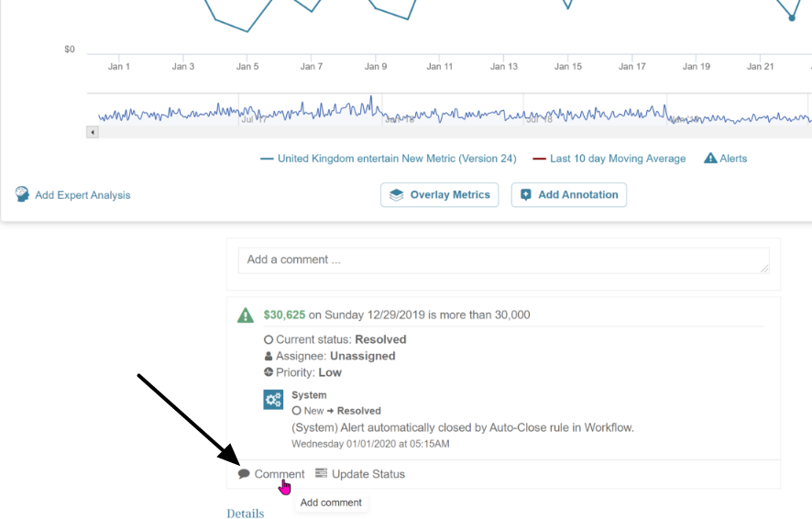The image size is (812, 519).
Task: Click the annotation icon in Add Annotation
Action: 526,194
